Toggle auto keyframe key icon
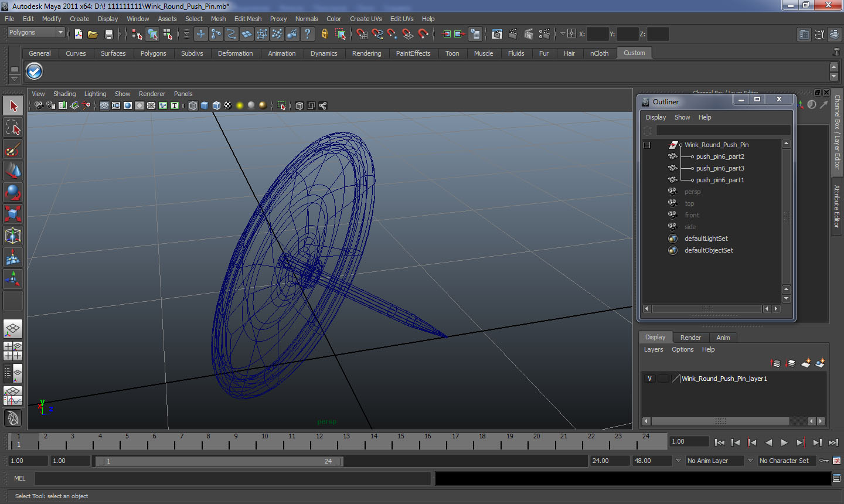The image size is (844, 504). [824, 461]
